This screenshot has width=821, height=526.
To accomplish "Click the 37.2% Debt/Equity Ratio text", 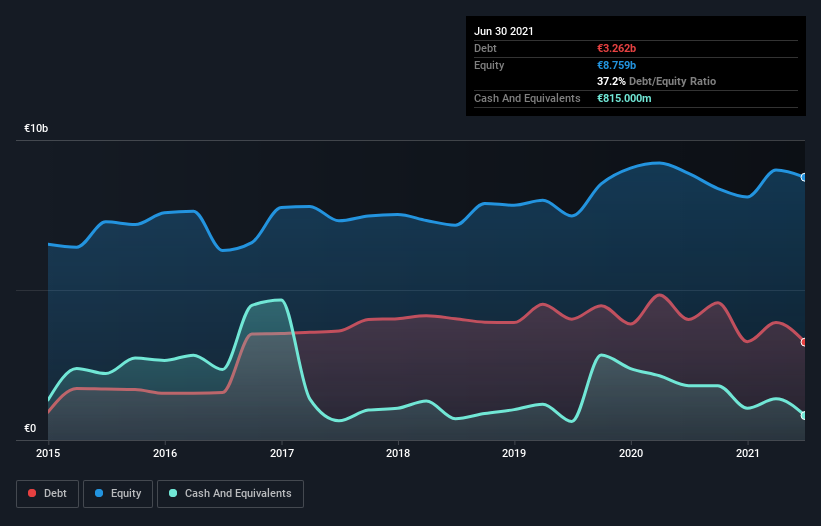I will pyautogui.click(x=657, y=81).
